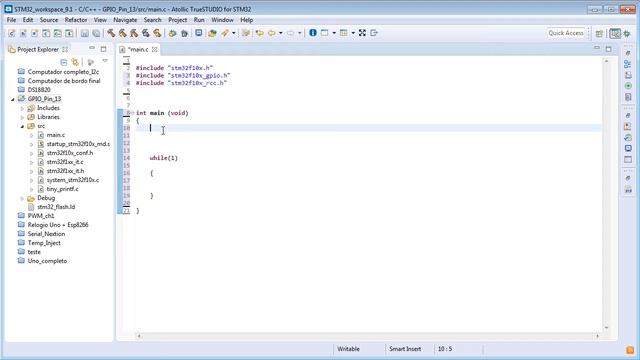Open the Search toolbar dropdown arrow
This screenshot has height=360, width=640.
pos(234,33)
